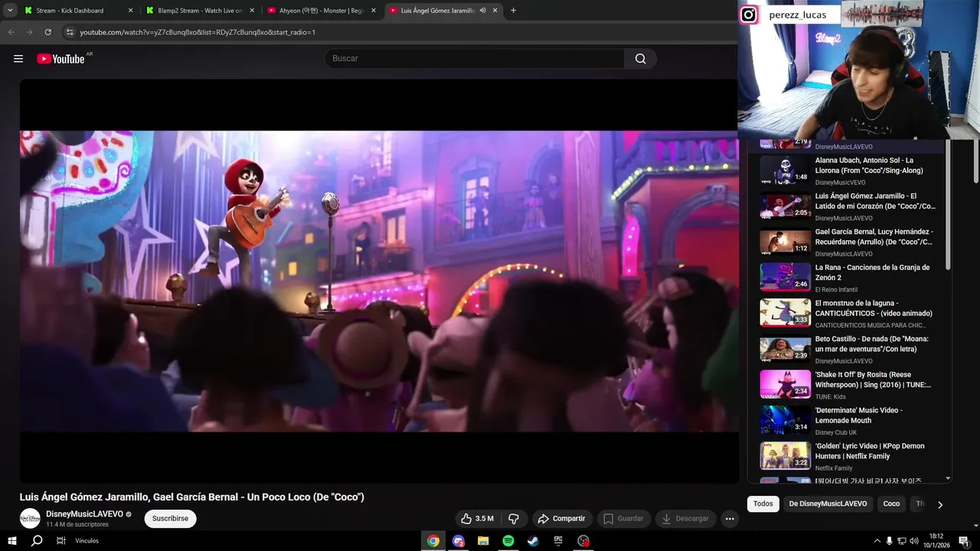This screenshot has width=980, height=551.
Task: Switch to Ahyeon Monster tab
Action: (322, 11)
